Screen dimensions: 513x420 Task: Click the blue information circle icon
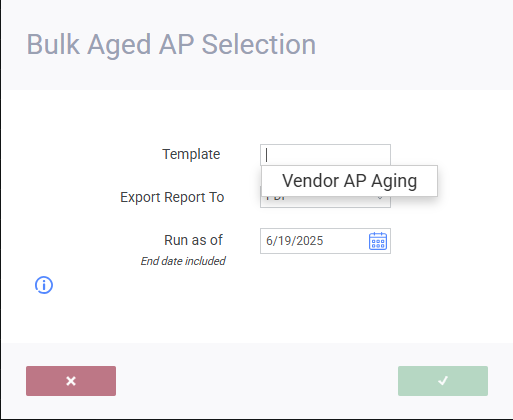[44, 285]
